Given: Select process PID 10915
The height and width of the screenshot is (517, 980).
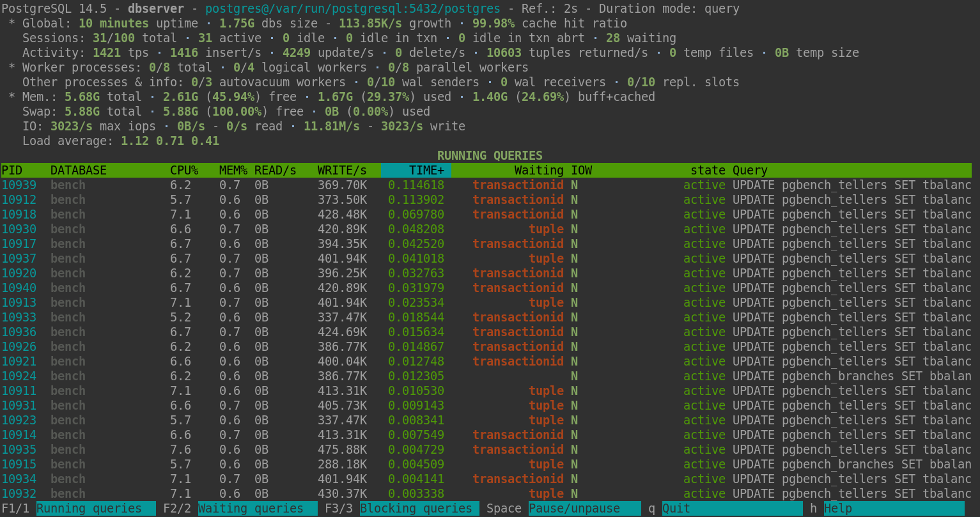Looking at the screenshot, I should pos(19,465).
